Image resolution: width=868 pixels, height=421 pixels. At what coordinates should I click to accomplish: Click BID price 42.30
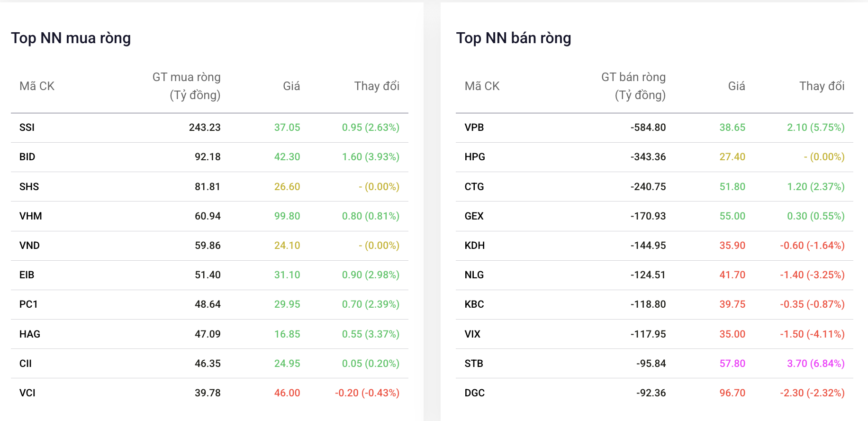point(287,157)
